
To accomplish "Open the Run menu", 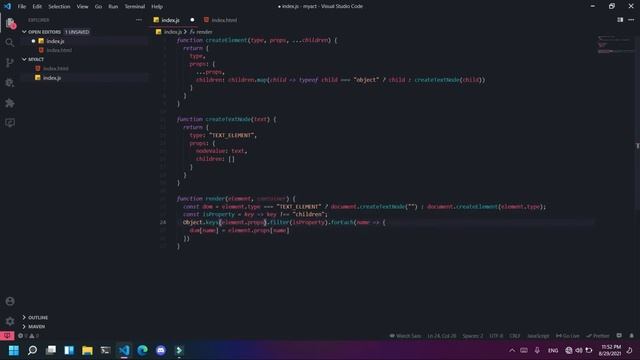I will point(113,6).
